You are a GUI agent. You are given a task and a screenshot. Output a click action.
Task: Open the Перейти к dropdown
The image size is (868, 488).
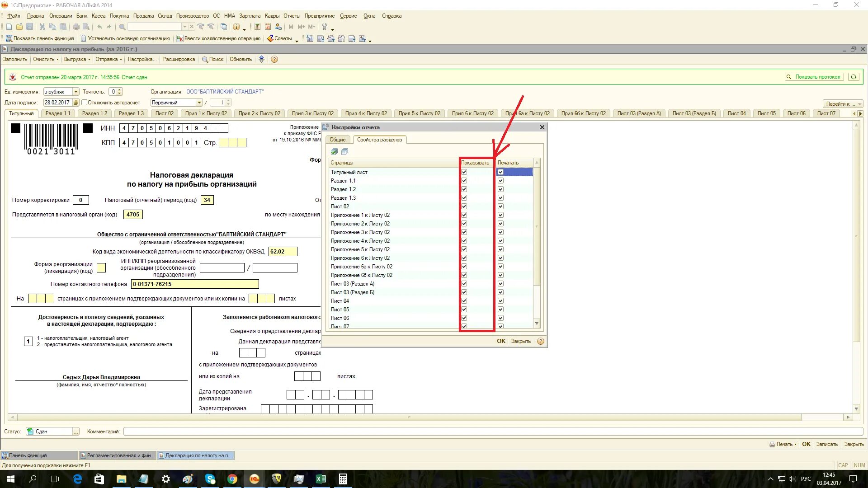pos(843,104)
